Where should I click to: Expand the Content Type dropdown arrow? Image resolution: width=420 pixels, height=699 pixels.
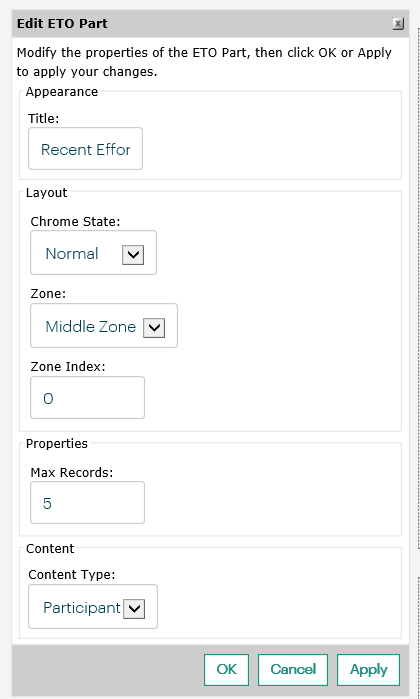coord(134,609)
